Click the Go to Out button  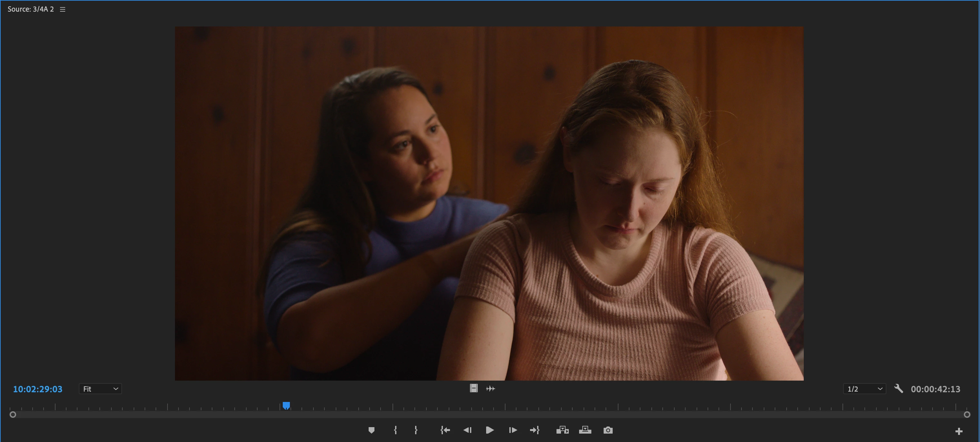[535, 430]
